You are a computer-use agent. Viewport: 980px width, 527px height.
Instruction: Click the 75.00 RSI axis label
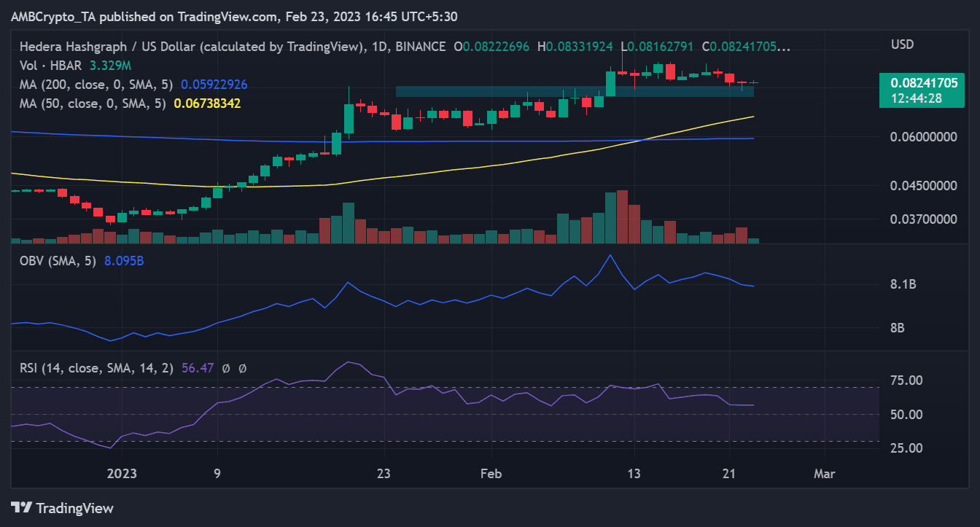pos(906,380)
